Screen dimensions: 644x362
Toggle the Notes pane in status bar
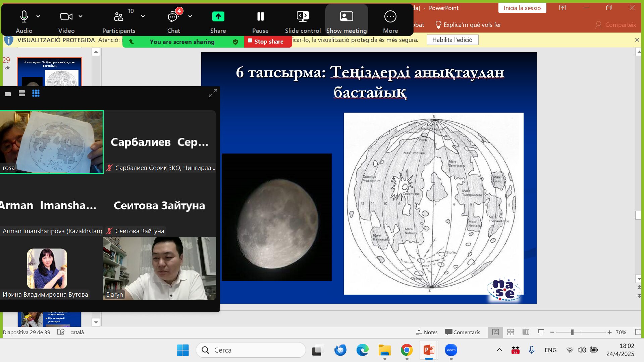[427, 332]
